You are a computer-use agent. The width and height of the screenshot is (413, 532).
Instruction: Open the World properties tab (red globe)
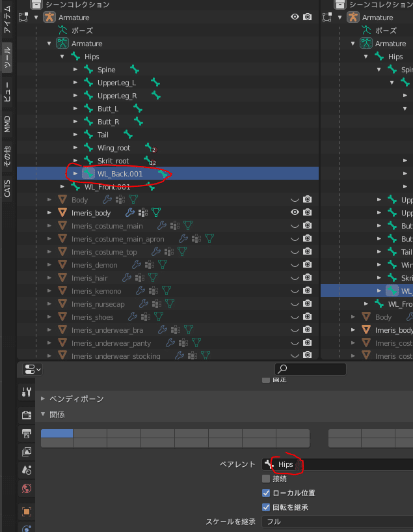[x=27, y=488]
